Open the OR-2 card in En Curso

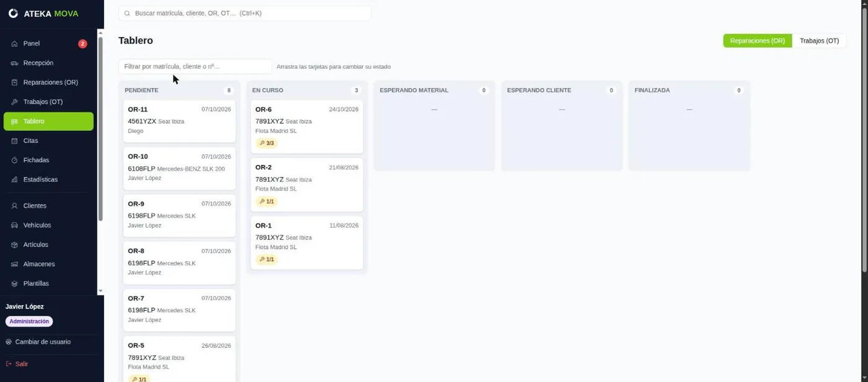pos(307,185)
